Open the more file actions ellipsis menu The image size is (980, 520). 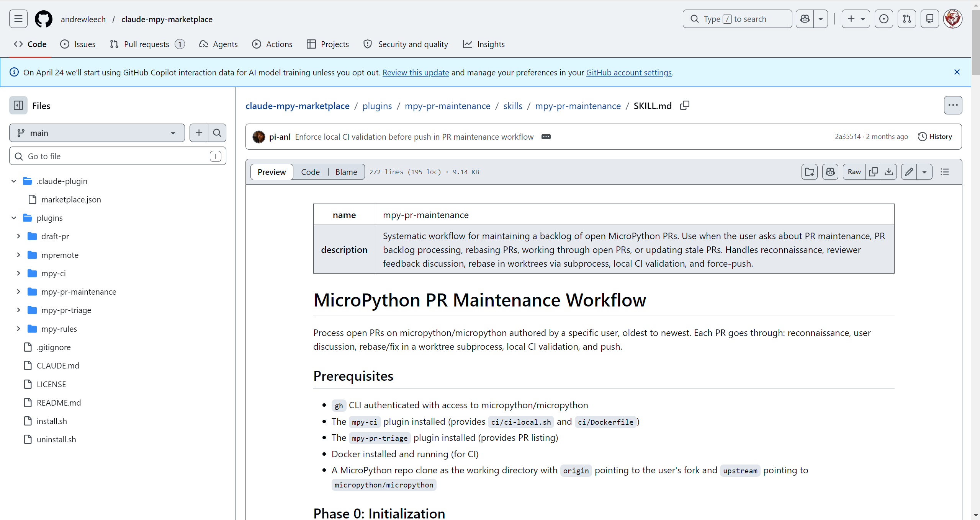click(x=953, y=105)
